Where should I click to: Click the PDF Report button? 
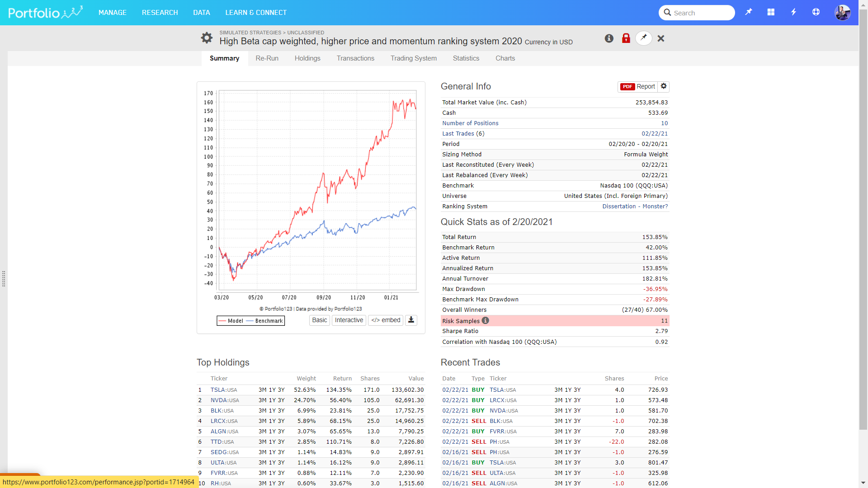(638, 86)
